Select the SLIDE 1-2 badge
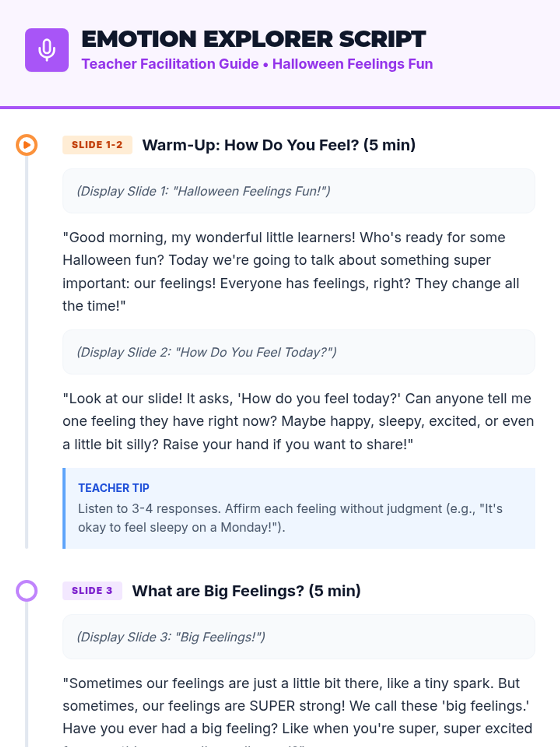This screenshot has width=560, height=747. point(97,145)
